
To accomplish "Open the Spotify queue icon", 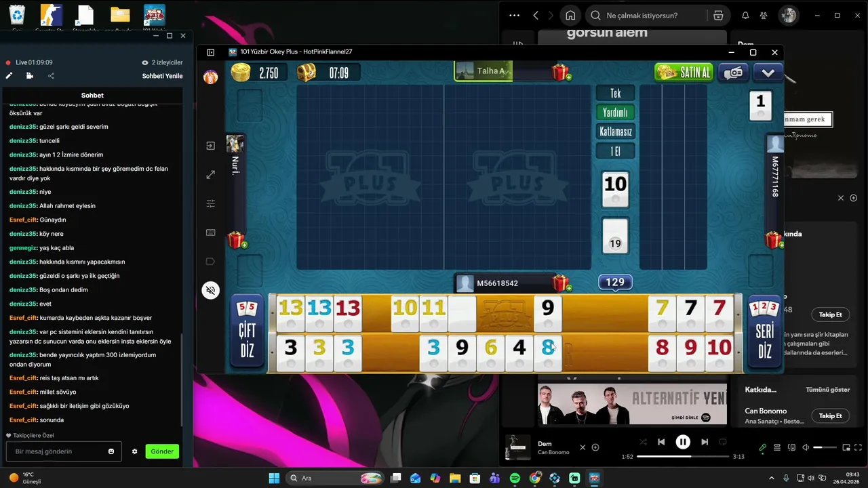I will (x=777, y=447).
